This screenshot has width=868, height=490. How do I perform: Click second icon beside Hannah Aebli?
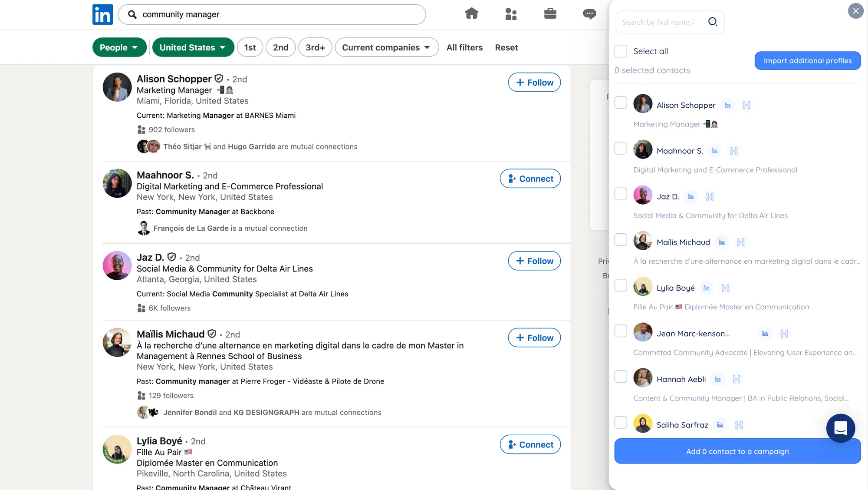coord(736,379)
